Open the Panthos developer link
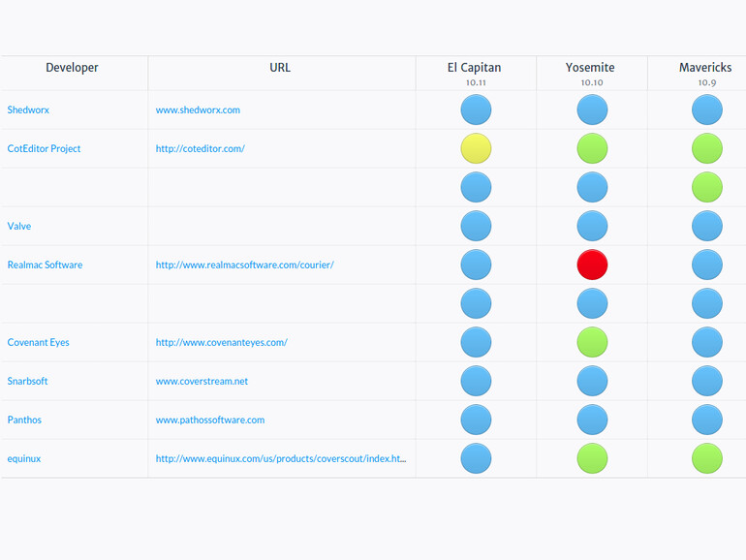746x560 pixels. [24, 420]
